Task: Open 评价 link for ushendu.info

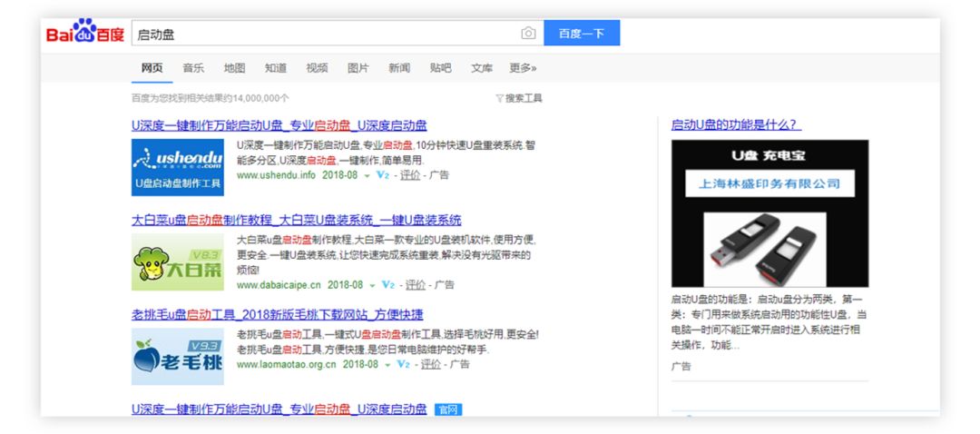Action: pos(410,175)
